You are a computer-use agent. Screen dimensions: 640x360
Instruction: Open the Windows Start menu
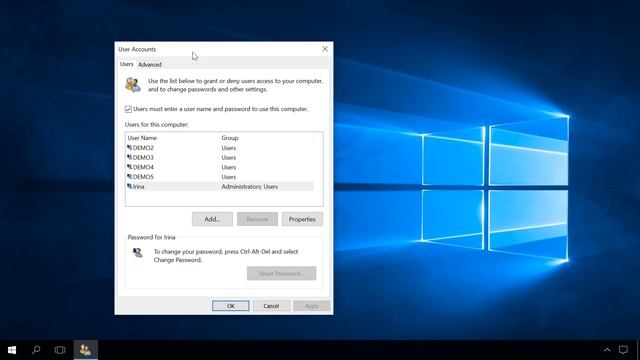[12, 350]
